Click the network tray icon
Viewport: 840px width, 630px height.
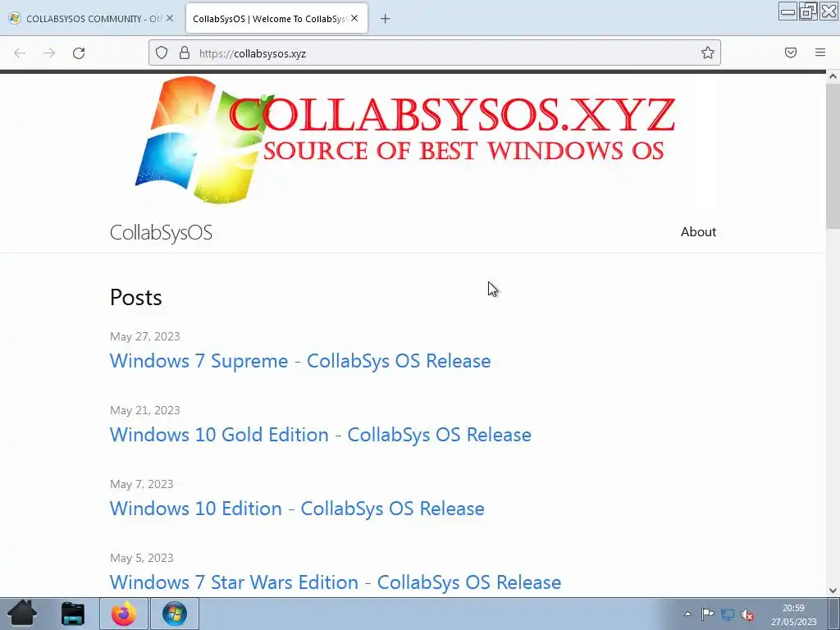pyautogui.click(x=728, y=614)
